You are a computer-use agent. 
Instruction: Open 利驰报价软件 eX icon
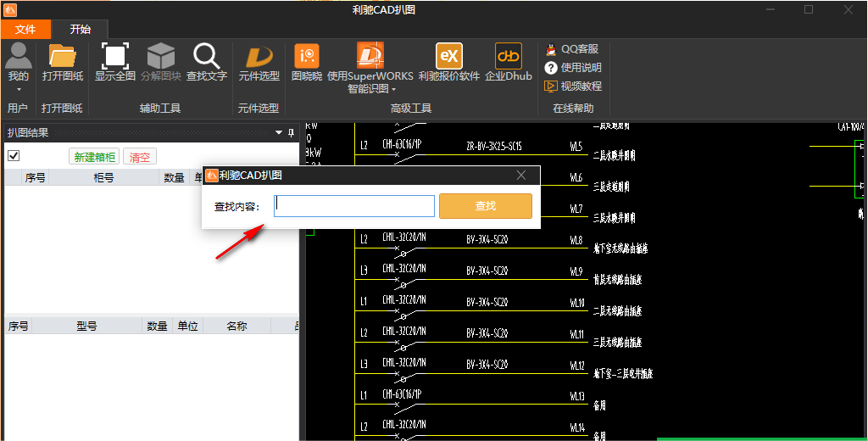click(x=449, y=56)
